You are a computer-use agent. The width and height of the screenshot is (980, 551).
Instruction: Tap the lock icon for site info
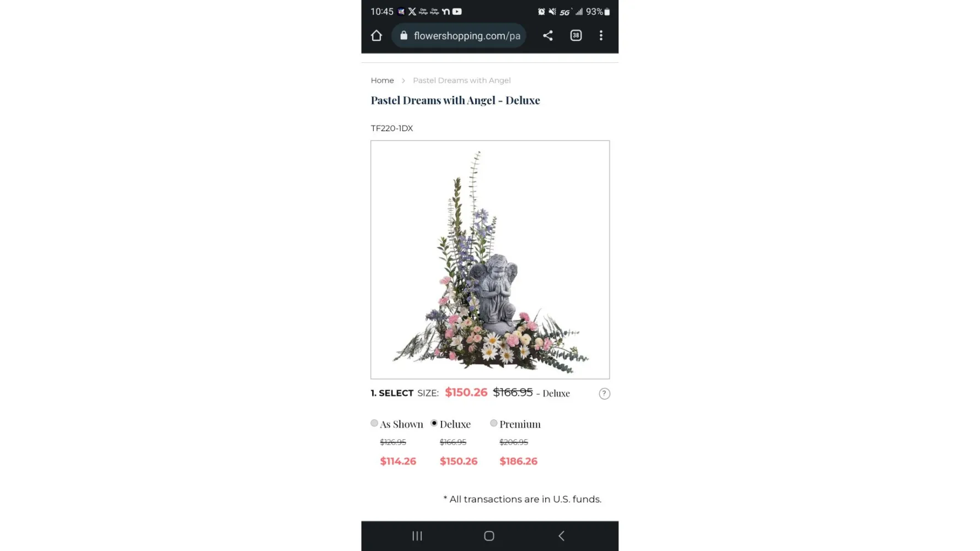tap(404, 36)
